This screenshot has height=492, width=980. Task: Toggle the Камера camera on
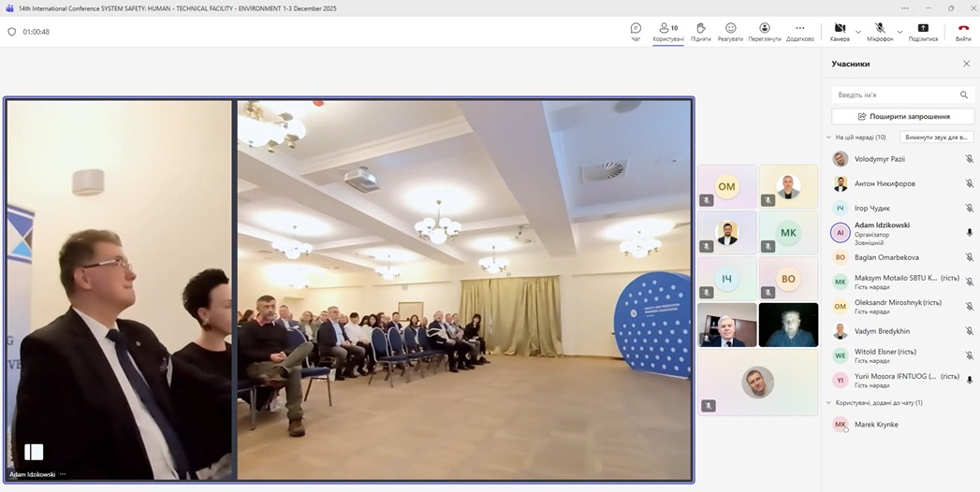point(840,31)
